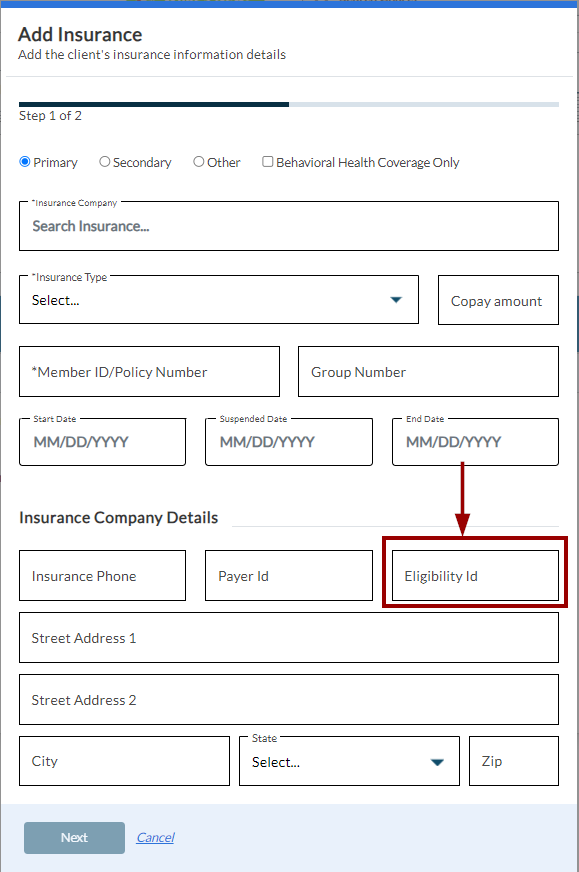Click the Next button
This screenshot has width=579, height=872.
75,838
